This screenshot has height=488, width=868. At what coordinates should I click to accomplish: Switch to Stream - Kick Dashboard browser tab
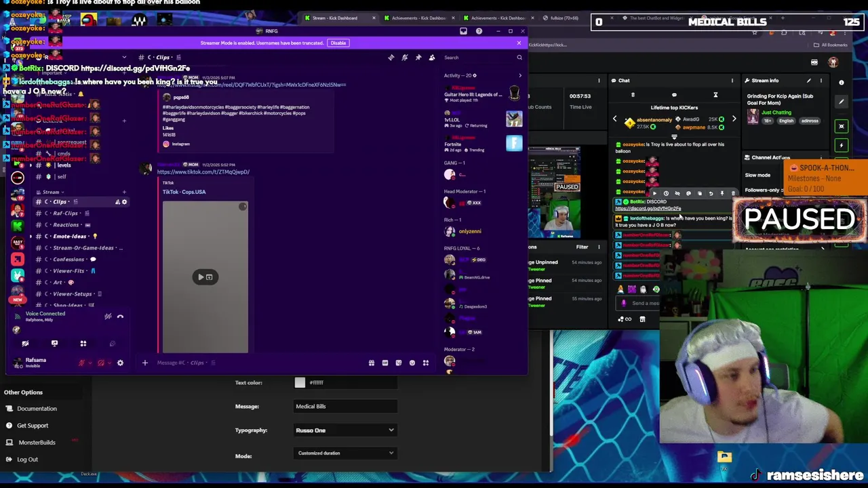click(338, 18)
